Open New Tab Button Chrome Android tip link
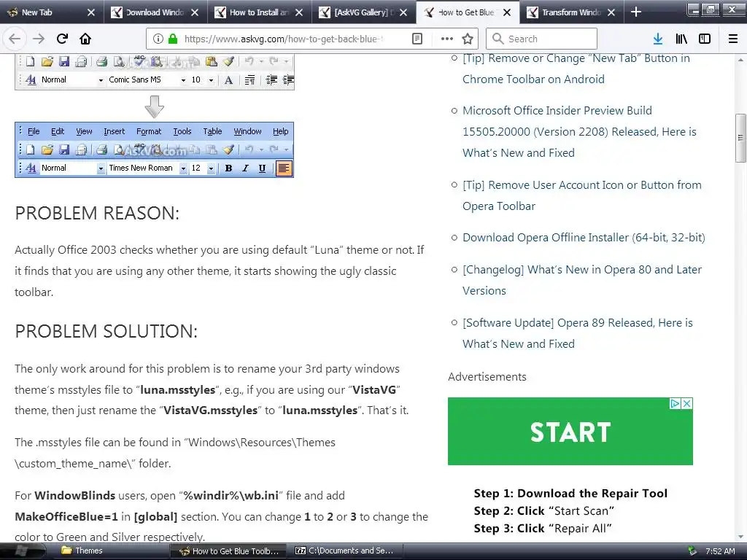 pyautogui.click(x=576, y=69)
